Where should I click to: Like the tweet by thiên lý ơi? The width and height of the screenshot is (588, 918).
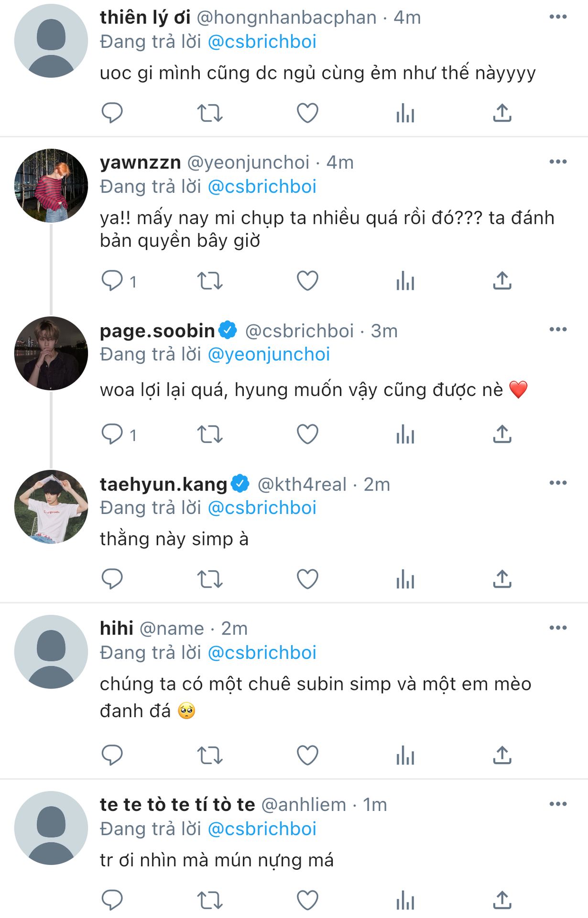(x=307, y=113)
